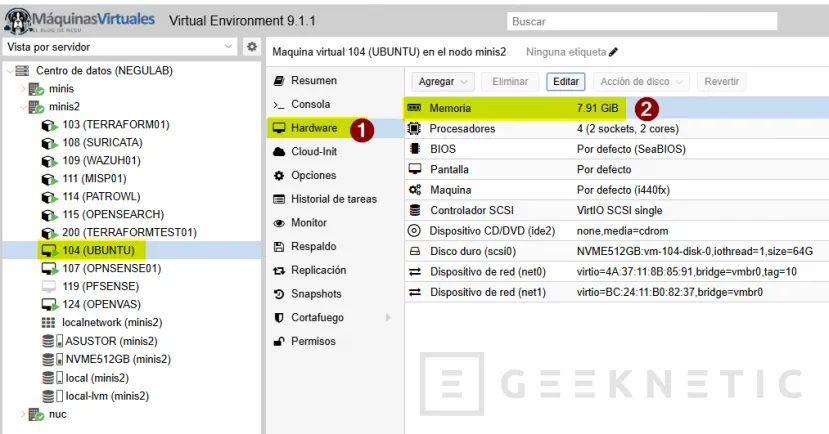This screenshot has width=829, height=434.
Task: Select the Hardware tab
Action: [335, 128]
